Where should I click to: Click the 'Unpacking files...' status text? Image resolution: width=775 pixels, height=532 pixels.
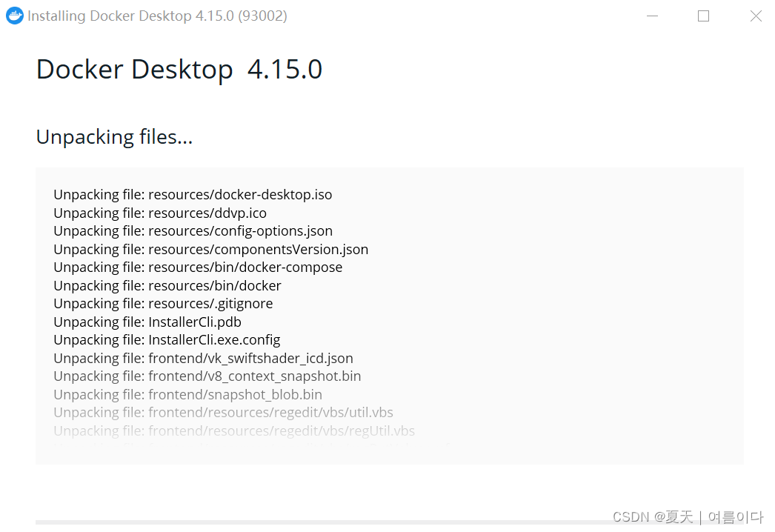tap(114, 137)
